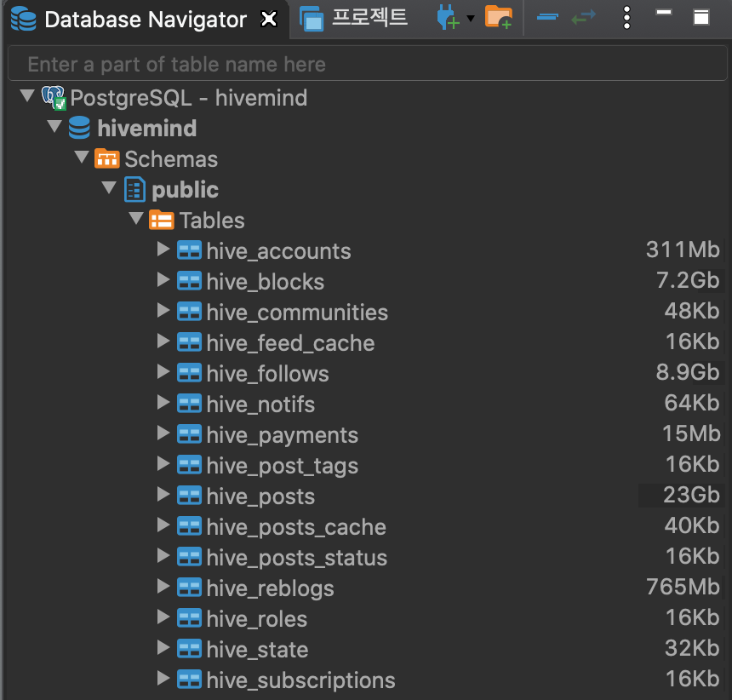
Task: Expand the hive_state table
Action: tap(163, 647)
